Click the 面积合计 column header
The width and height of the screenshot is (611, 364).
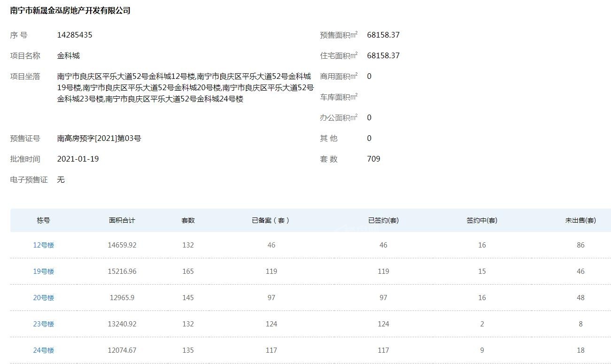point(122,220)
